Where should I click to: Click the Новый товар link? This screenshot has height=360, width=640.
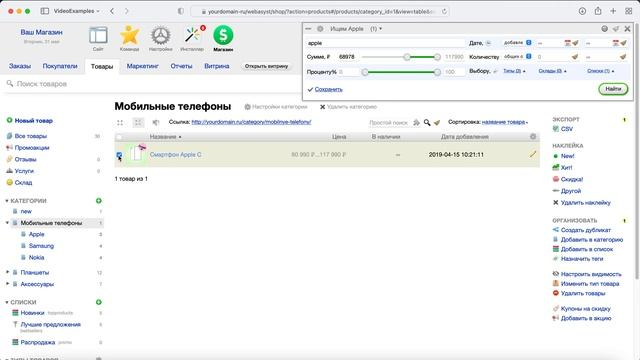coord(33,120)
